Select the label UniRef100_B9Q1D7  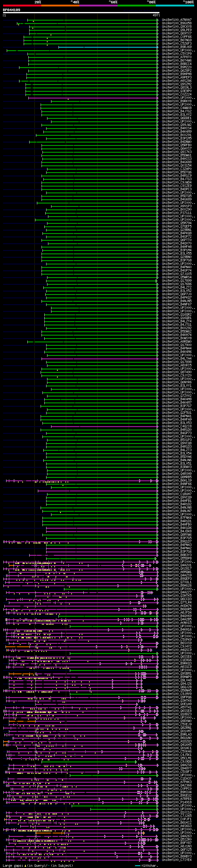[177, 542]
